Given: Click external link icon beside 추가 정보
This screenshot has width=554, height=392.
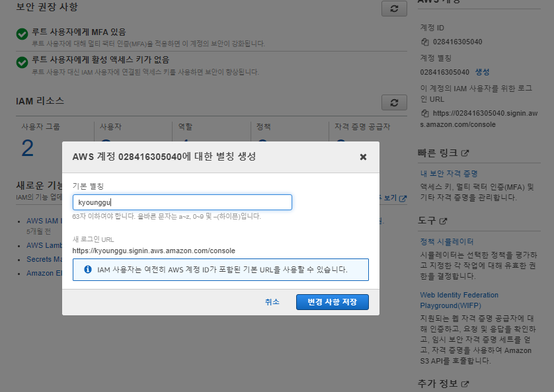Looking at the screenshot, I should [465, 384].
